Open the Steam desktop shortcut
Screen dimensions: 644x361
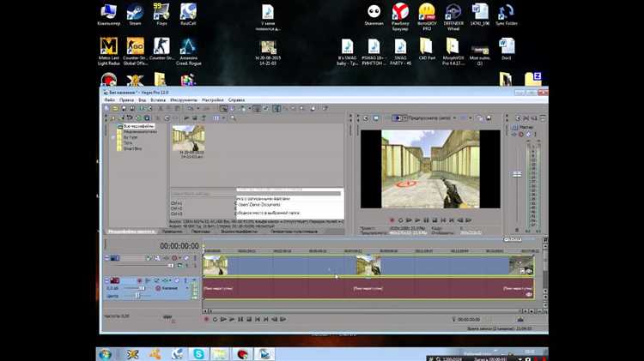click(135, 13)
